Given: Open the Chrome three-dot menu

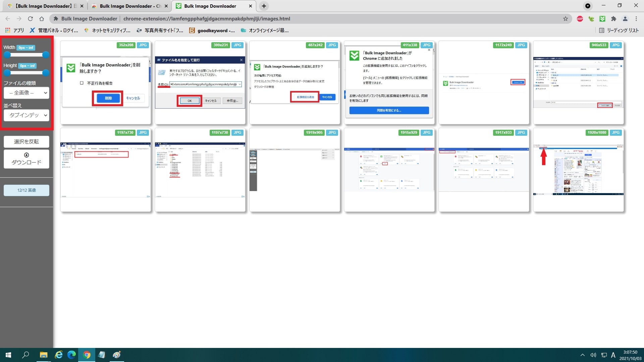Looking at the screenshot, I should [636, 19].
